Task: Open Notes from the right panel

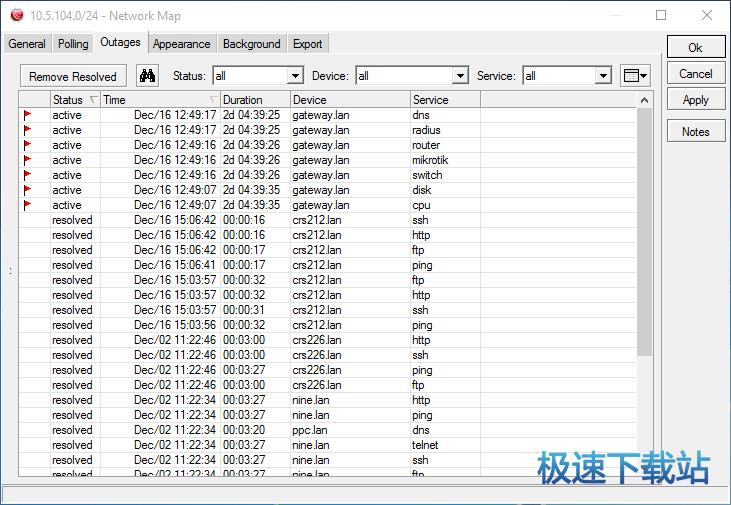Action: [695, 132]
